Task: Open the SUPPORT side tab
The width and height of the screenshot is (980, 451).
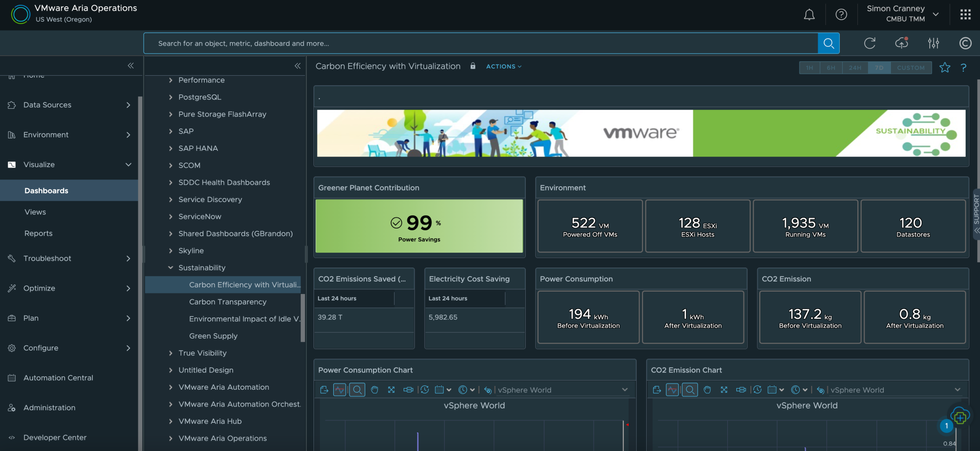Action: (976, 214)
